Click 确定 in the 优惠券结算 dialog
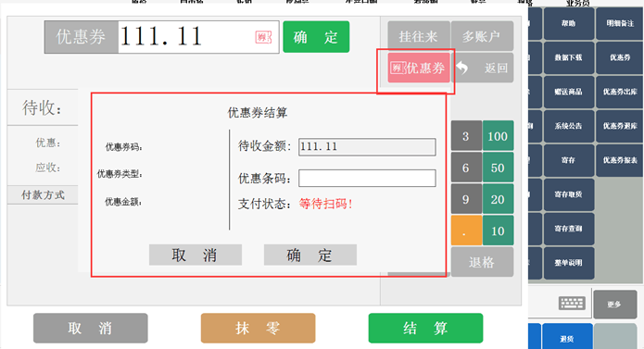 click(x=310, y=256)
